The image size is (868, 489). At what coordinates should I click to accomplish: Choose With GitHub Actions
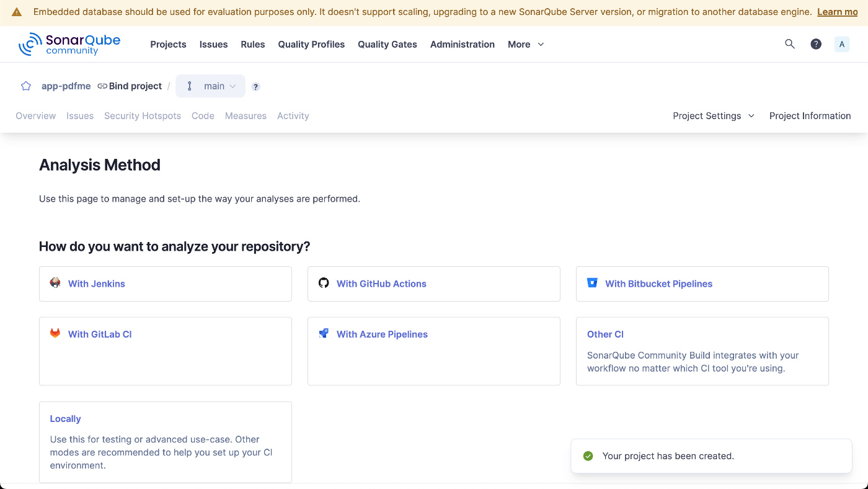(x=434, y=284)
